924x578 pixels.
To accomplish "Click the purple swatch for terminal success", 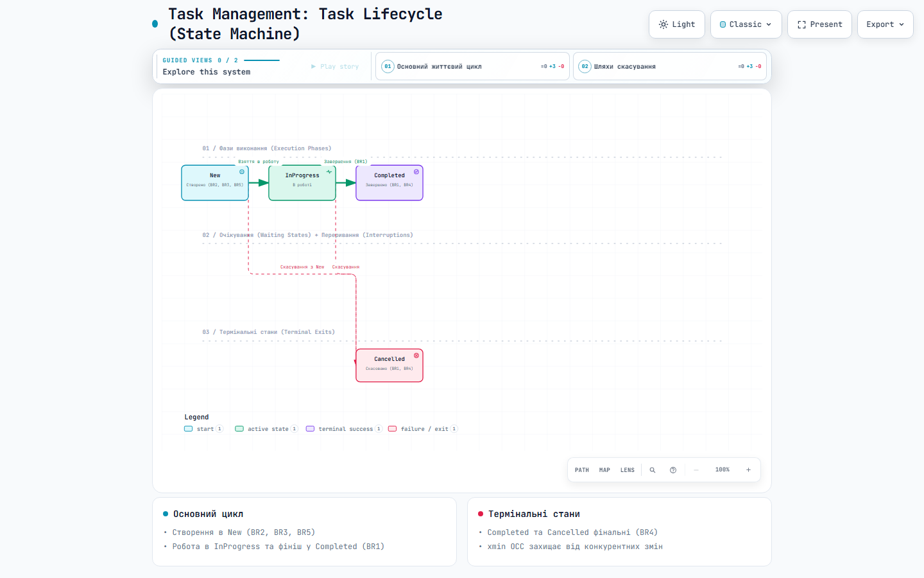I will click(310, 429).
